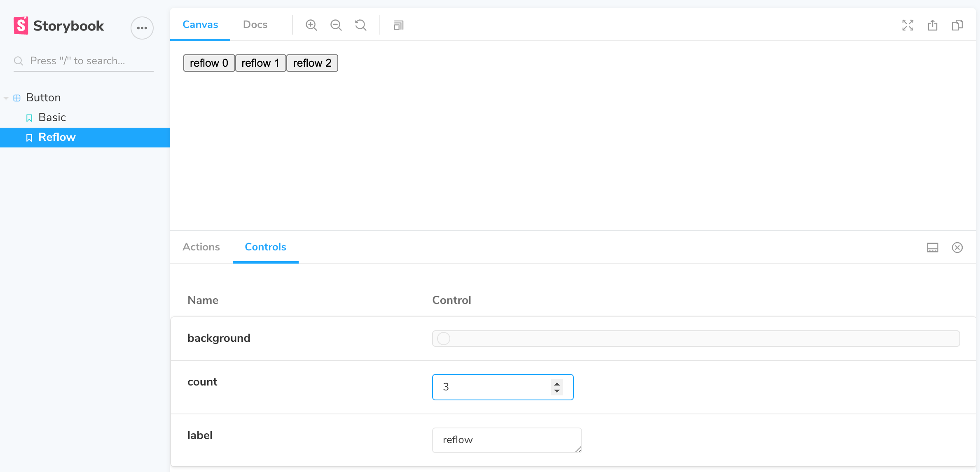Open canvas in new tab icon
This screenshot has height=472, width=980.
pos(933,25)
